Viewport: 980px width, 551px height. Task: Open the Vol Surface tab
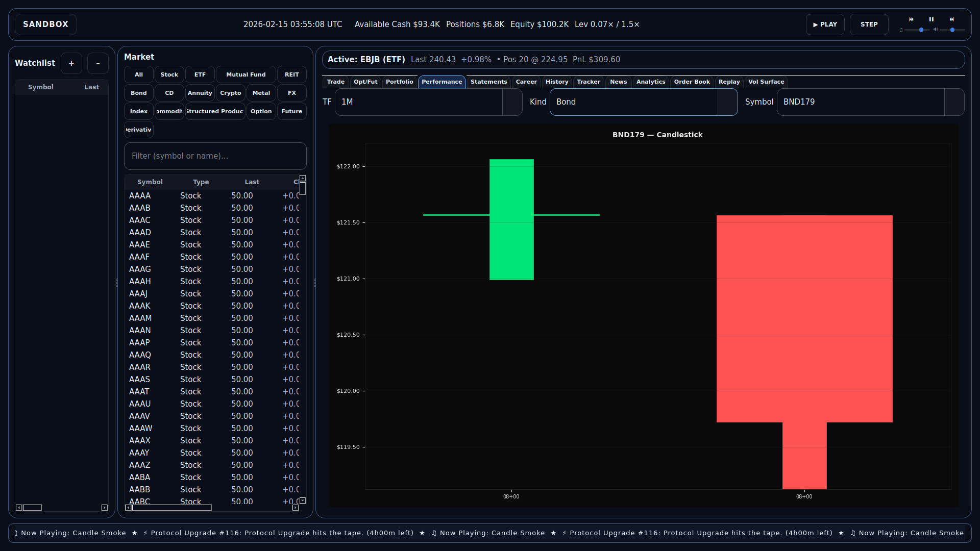click(x=767, y=82)
